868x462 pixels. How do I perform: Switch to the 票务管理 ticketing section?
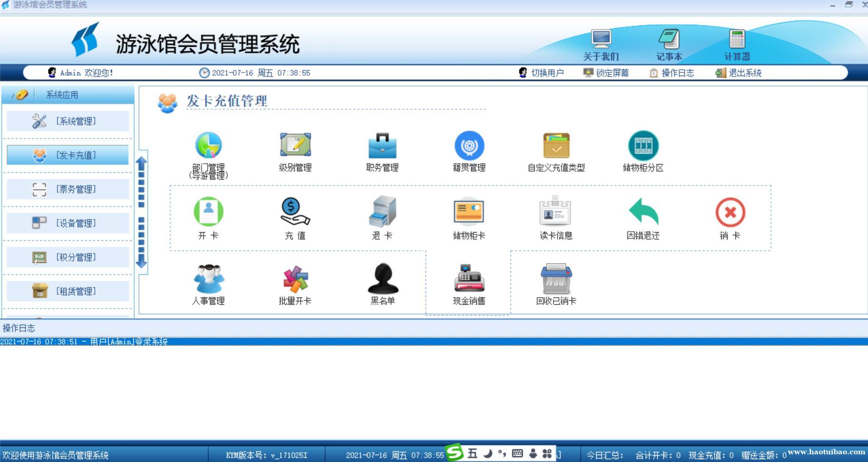pyautogui.click(x=68, y=189)
